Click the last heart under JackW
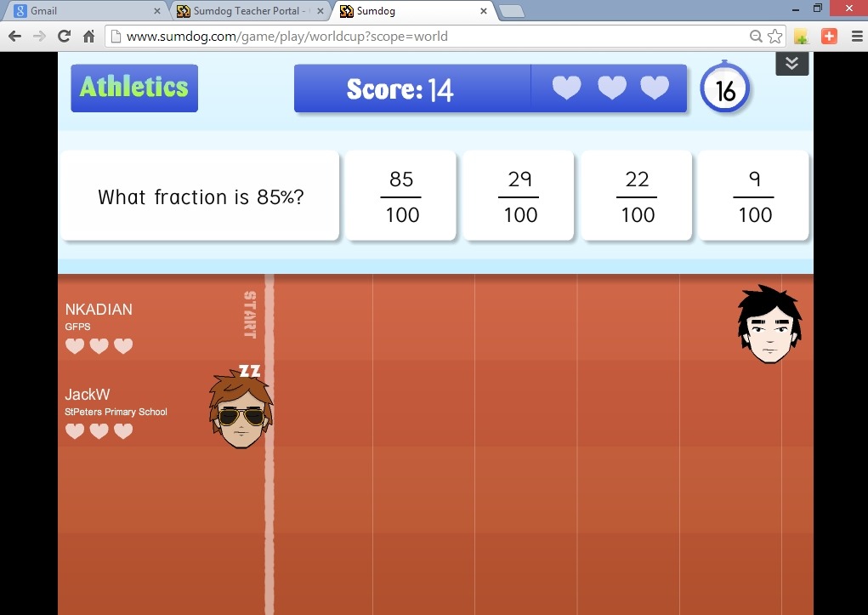This screenshot has width=868, height=615. [123, 431]
